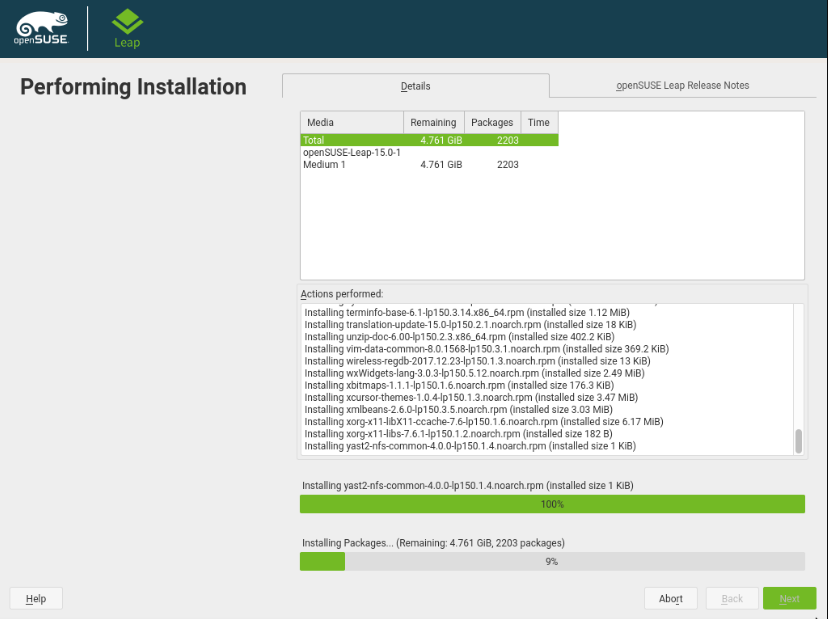Image resolution: width=828 pixels, height=619 pixels.
Task: Select the highlighted Total row
Action: 429,140
